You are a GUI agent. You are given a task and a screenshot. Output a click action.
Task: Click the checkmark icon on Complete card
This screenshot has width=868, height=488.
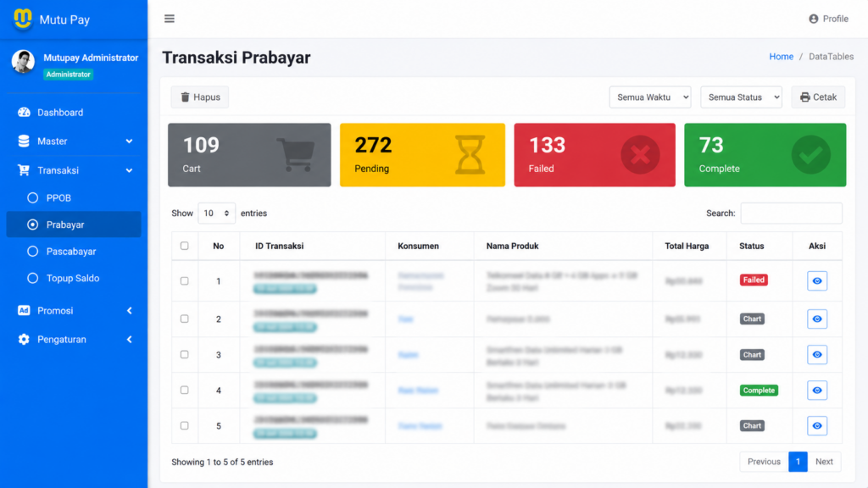(811, 155)
